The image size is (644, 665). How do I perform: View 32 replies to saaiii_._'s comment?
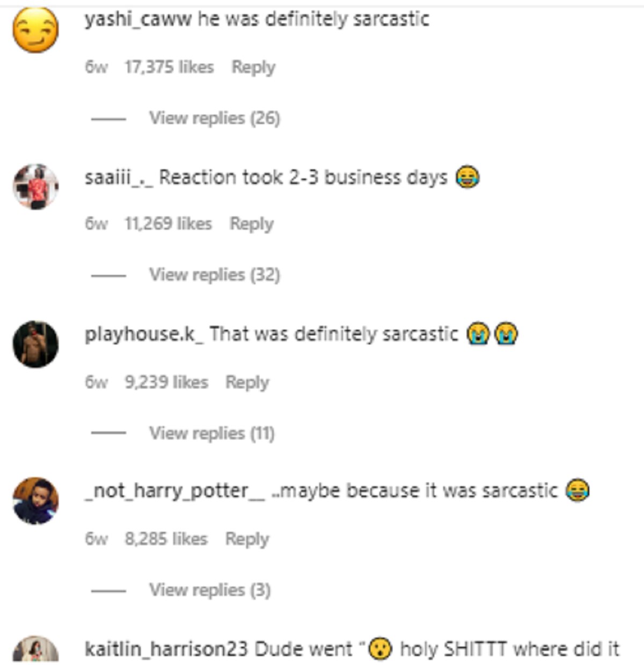[x=214, y=275]
